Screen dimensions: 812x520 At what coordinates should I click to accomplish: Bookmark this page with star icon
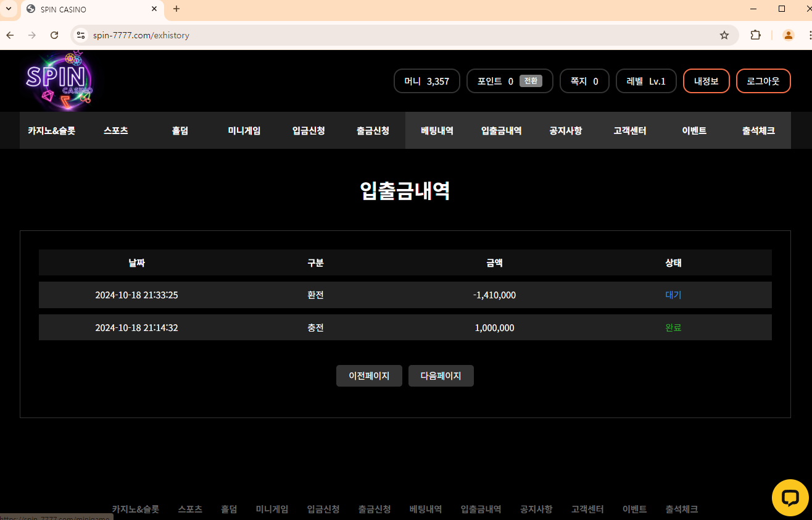point(724,35)
